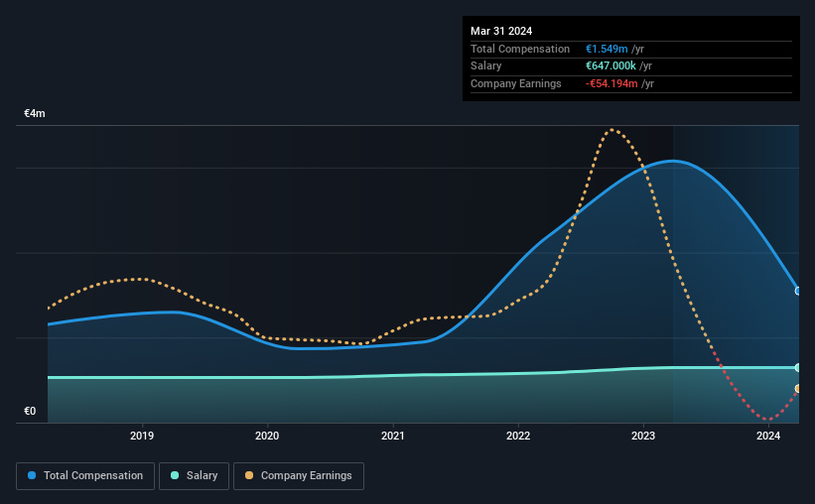
Task: Click the €0 y-axis label
Action: [x=30, y=411]
